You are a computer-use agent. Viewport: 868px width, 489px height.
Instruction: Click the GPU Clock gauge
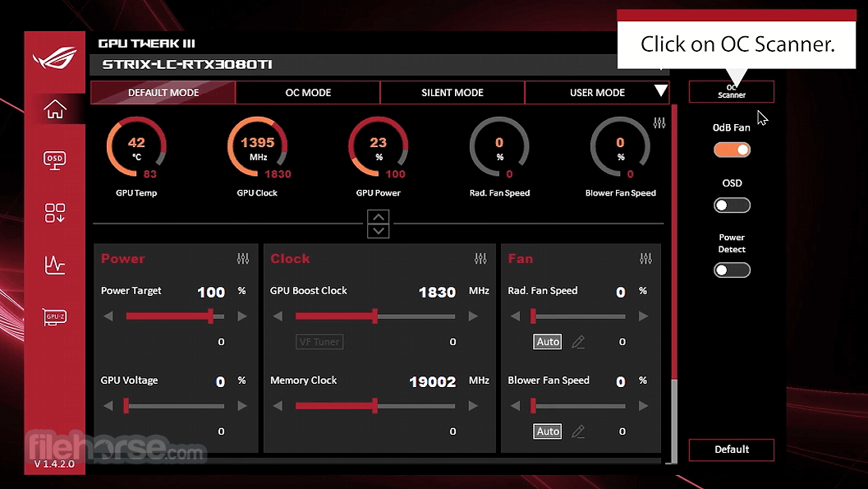pyautogui.click(x=257, y=147)
